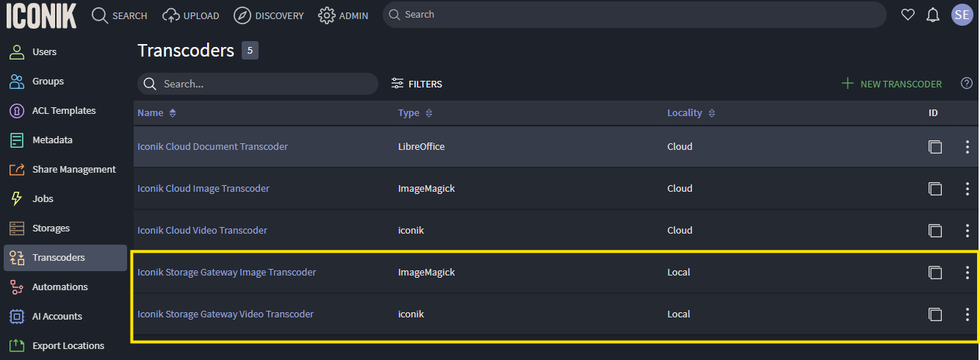Open the Upload menu in top navigation
This screenshot has width=980, height=360.
tap(190, 15)
